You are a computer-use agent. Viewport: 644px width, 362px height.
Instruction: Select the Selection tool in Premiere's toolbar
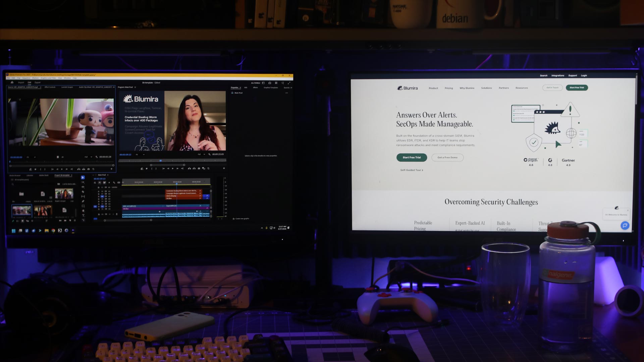tap(83, 178)
